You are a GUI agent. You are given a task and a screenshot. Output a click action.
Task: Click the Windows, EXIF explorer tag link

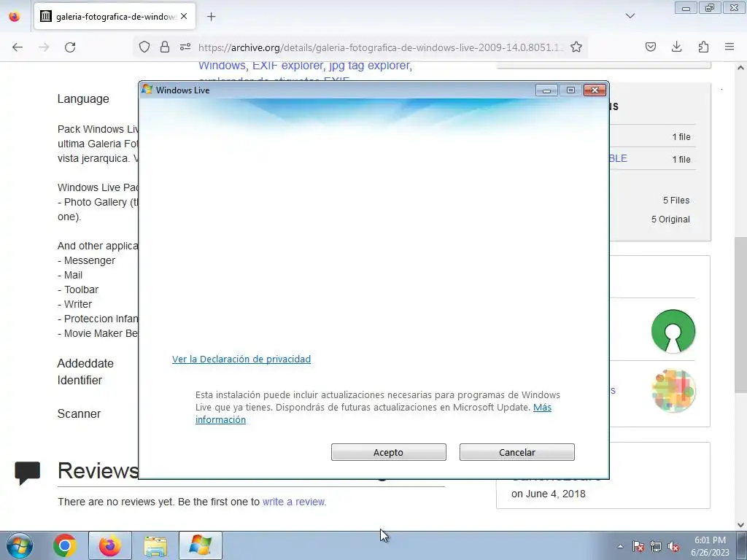coord(305,66)
